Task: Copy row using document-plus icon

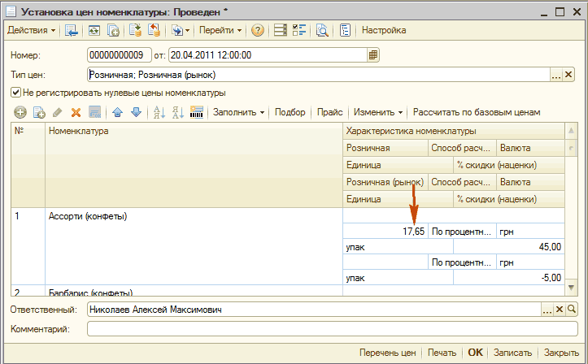Action: point(39,112)
